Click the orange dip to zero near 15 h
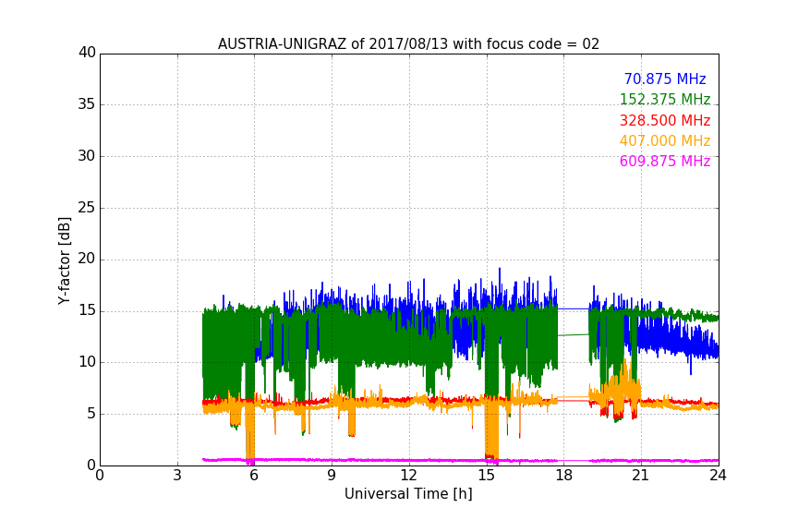Image resolution: width=798 pixels, height=532 pixels. [491, 430]
